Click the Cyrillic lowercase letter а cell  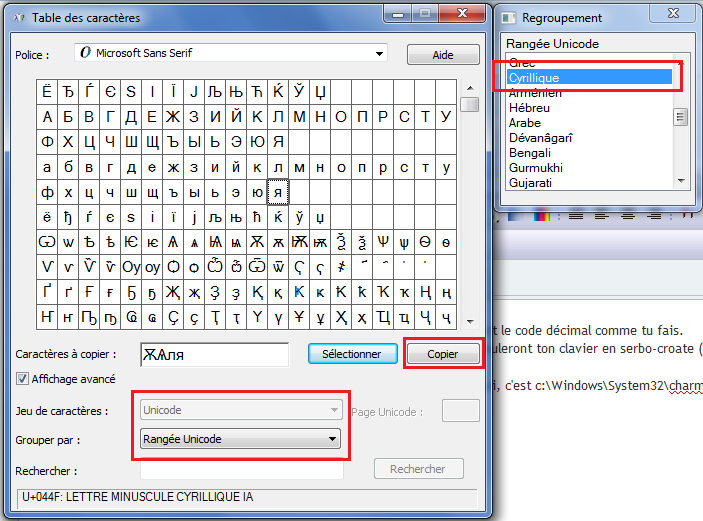pyautogui.click(x=47, y=166)
